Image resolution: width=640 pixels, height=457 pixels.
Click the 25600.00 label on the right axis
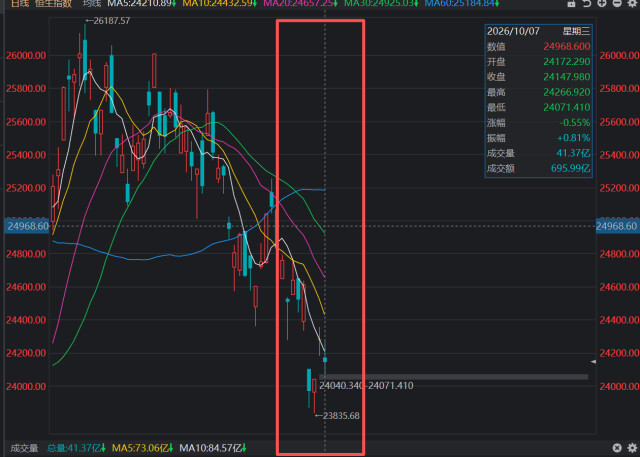pos(619,122)
